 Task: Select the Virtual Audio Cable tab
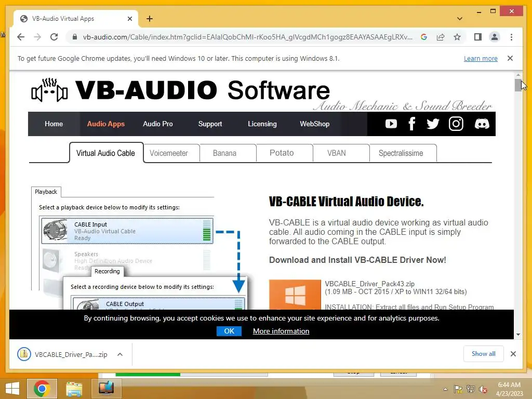[x=106, y=153]
